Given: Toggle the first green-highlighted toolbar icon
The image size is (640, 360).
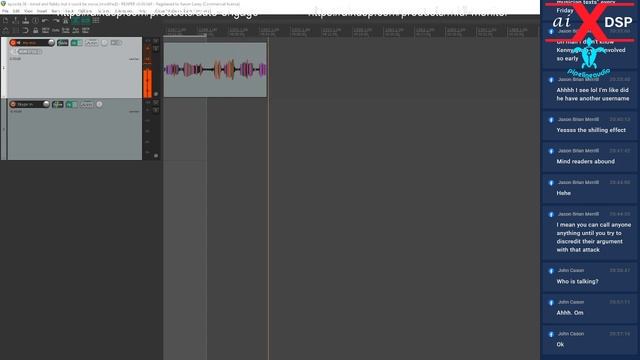Looking at the screenshot, I should pyautogui.click(x=76, y=20).
